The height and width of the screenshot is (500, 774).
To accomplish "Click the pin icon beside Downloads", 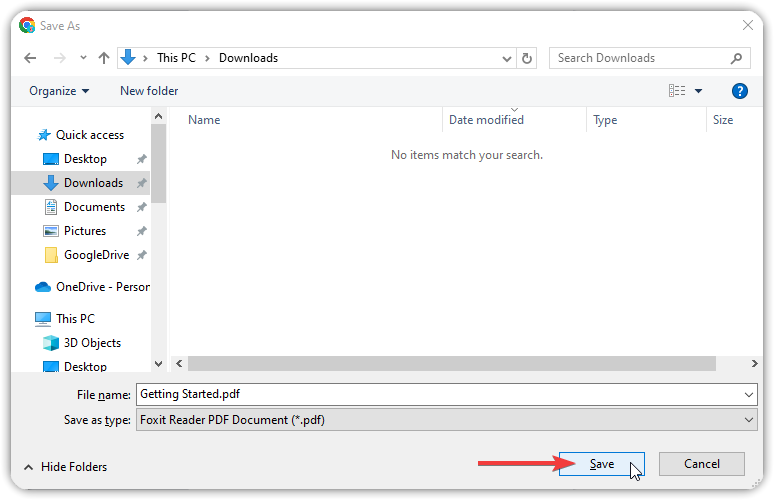I will point(142,183).
